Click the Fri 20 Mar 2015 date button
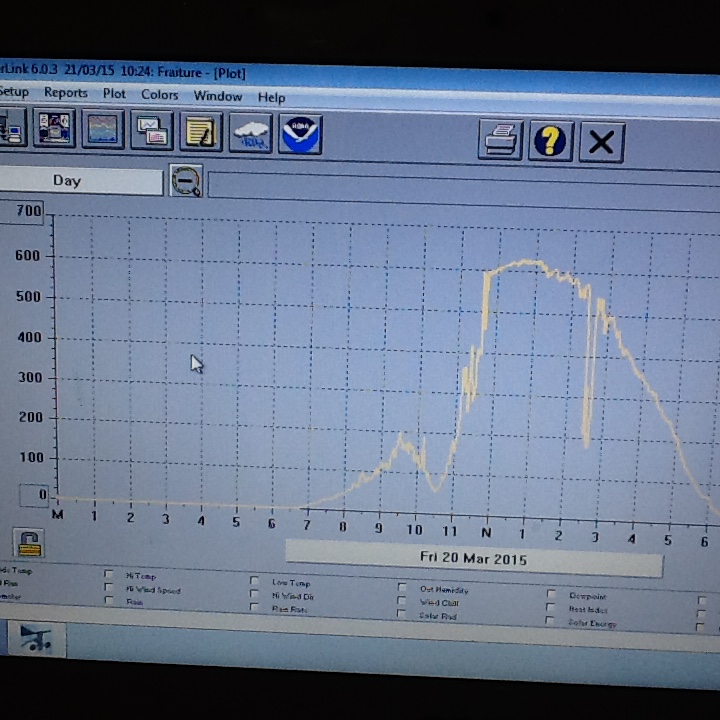 click(x=474, y=558)
